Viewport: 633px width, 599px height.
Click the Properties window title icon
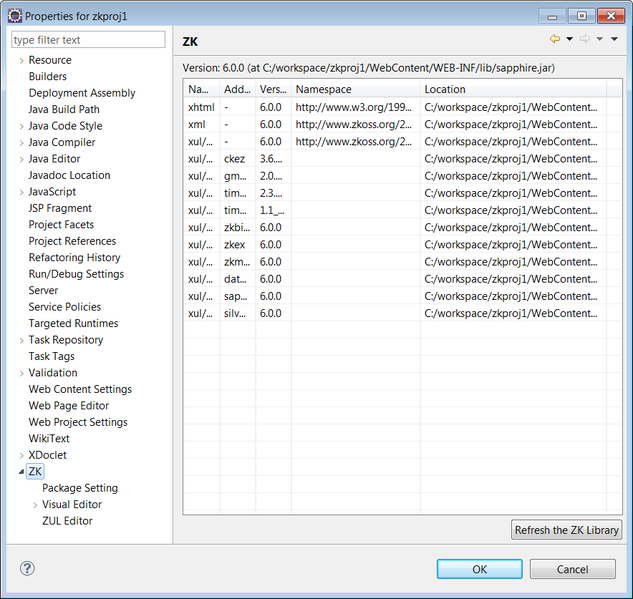click(15, 16)
